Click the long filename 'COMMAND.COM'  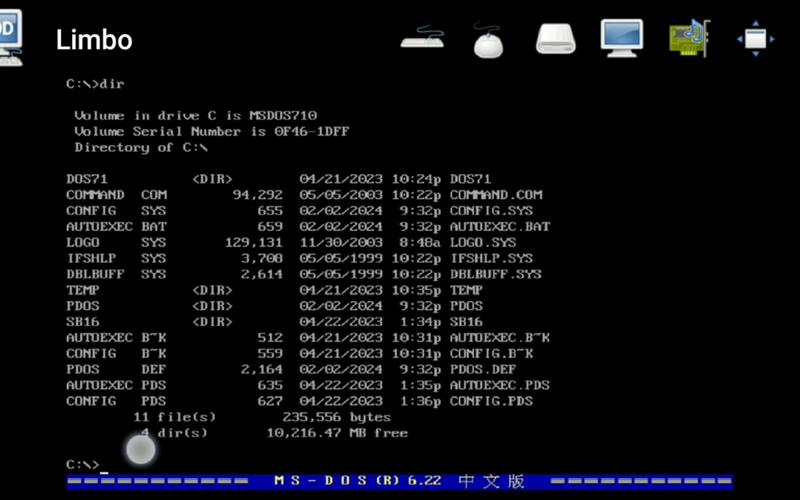tap(496, 195)
